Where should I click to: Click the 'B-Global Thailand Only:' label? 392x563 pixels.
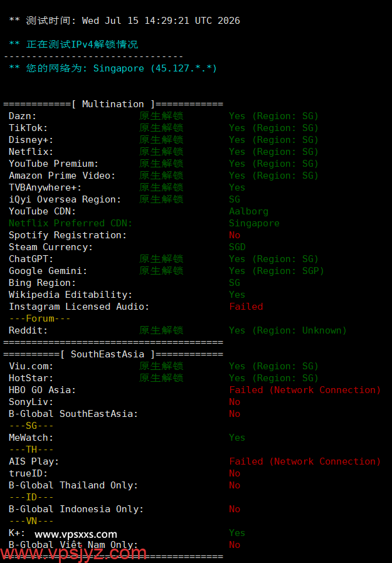[x=73, y=485]
